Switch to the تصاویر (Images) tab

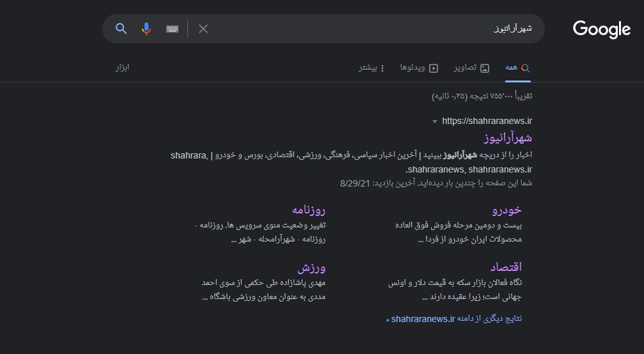tap(471, 68)
